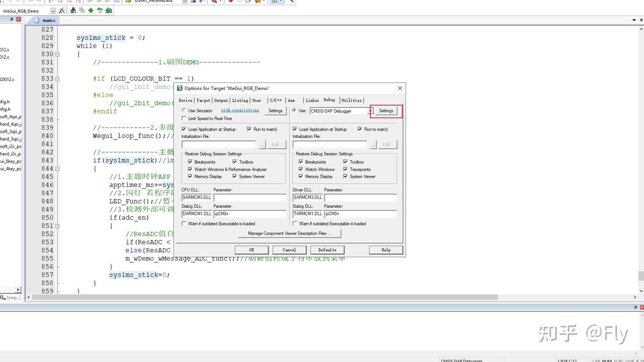Close the Options for Target dialog
Viewport: 644px width, 362px height.
pyautogui.click(x=400, y=88)
